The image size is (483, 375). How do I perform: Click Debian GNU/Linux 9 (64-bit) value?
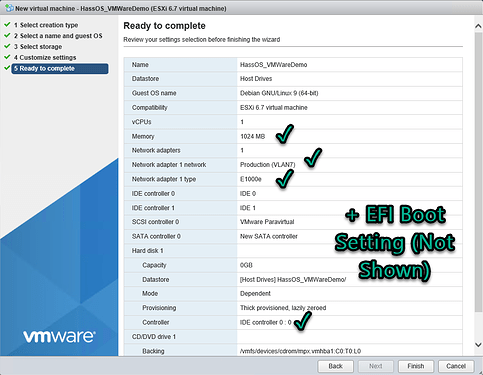click(279, 93)
